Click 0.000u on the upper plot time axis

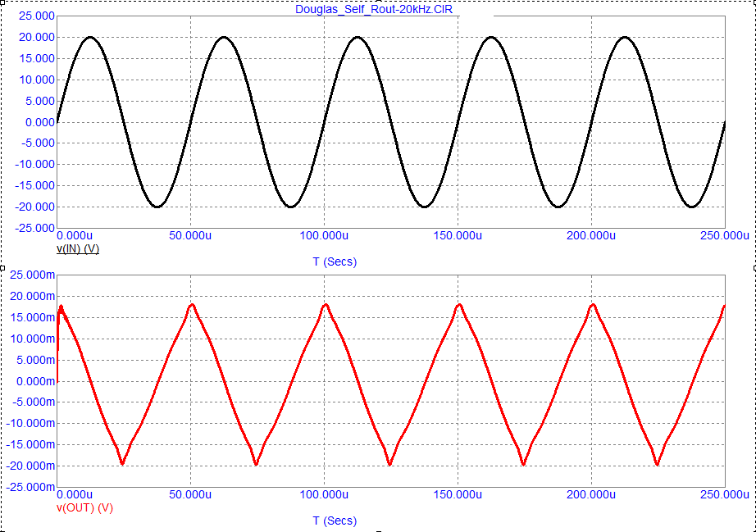click(75, 235)
